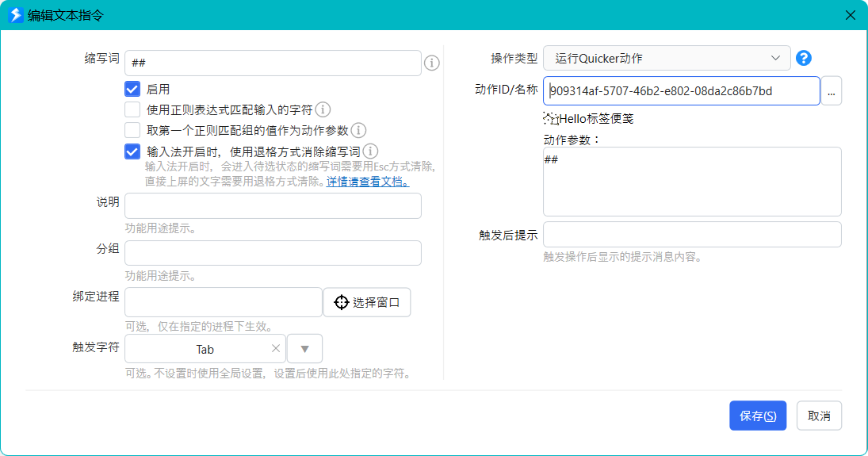Open the ellipsis browse button for 动作ID
This screenshot has height=456, width=868.
831,91
